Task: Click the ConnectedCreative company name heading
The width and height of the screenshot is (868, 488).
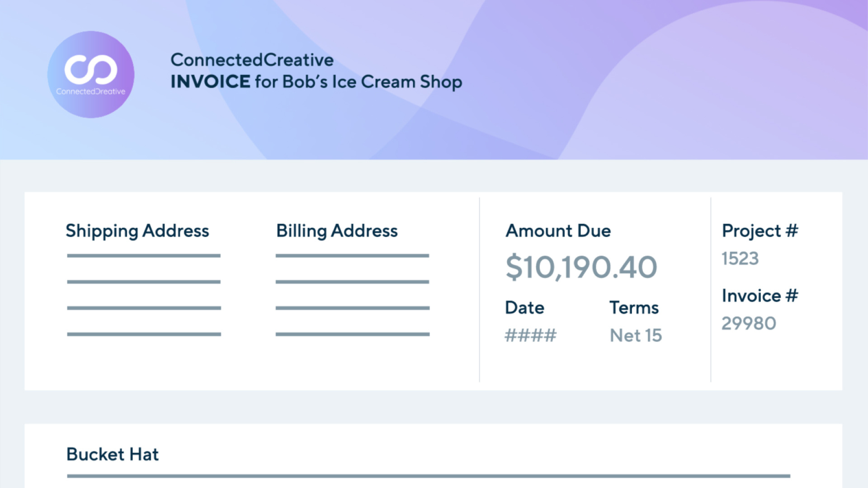Action: (x=252, y=60)
